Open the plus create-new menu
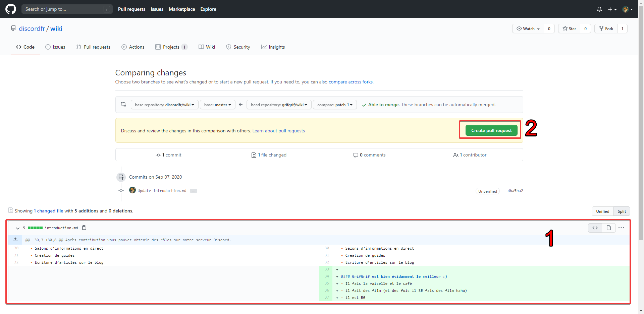 click(612, 9)
